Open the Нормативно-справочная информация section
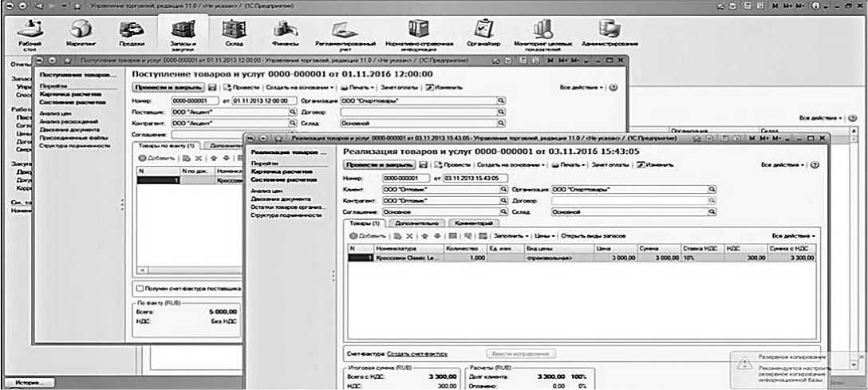 [x=419, y=34]
